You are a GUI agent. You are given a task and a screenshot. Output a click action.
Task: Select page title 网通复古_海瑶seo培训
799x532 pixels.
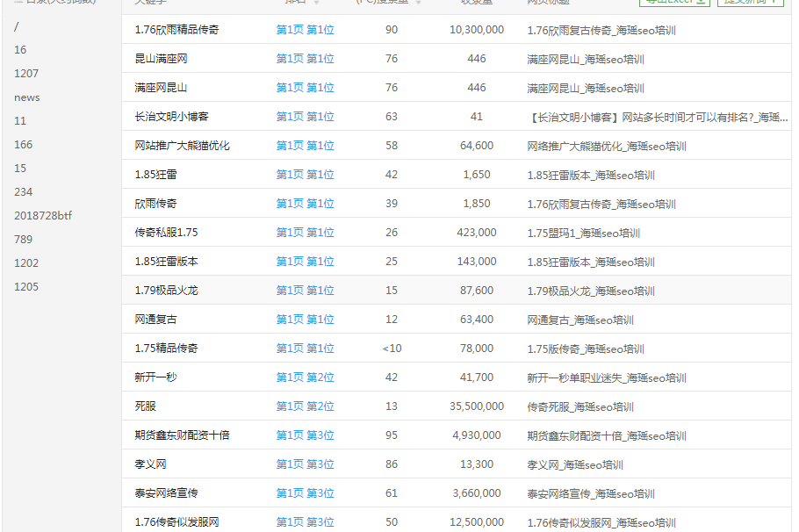tap(581, 320)
